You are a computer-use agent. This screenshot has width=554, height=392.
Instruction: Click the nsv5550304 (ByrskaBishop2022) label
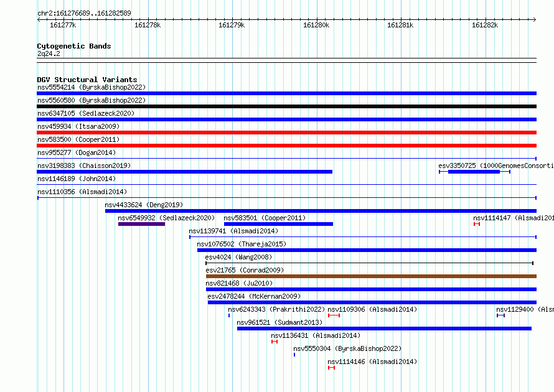pos(347,348)
